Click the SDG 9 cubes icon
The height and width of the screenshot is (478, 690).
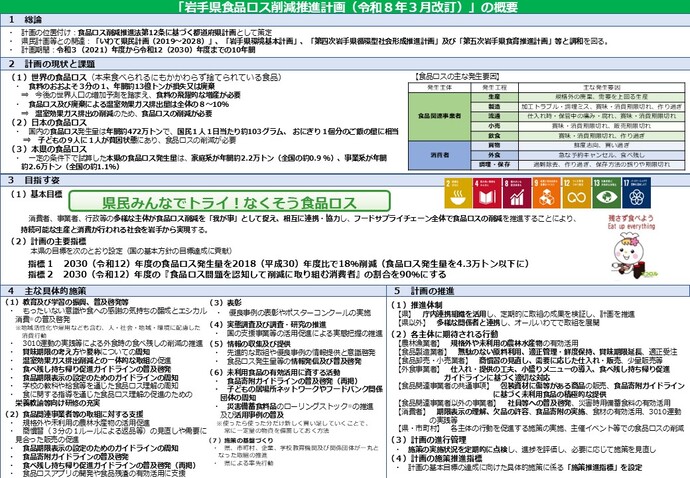(x=547, y=193)
